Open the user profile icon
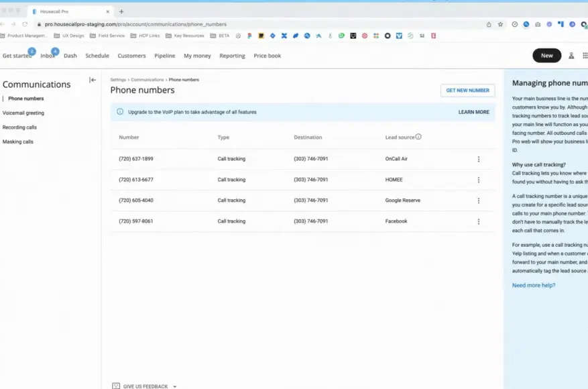The height and width of the screenshot is (389, 588). tap(571, 56)
